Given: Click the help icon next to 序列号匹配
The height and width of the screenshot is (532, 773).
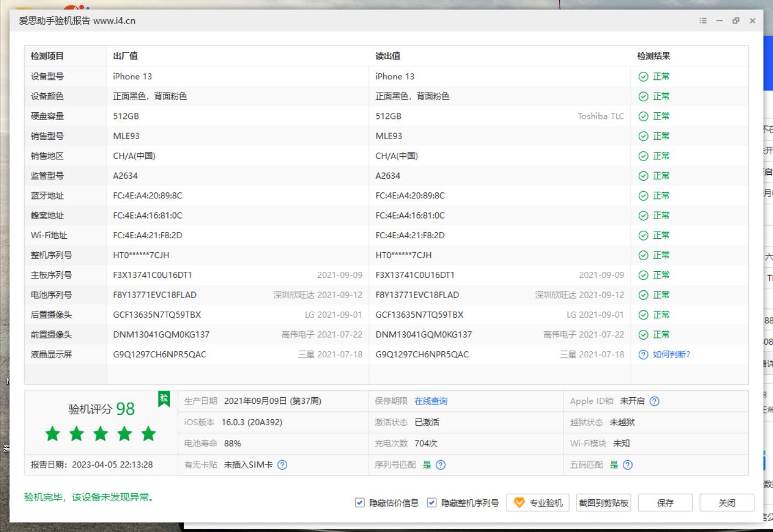Looking at the screenshot, I should point(440,465).
